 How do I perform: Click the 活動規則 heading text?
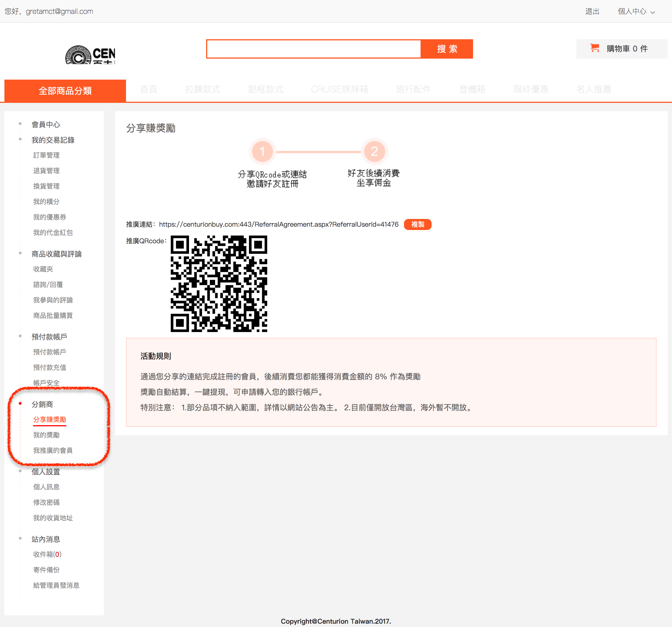(156, 356)
